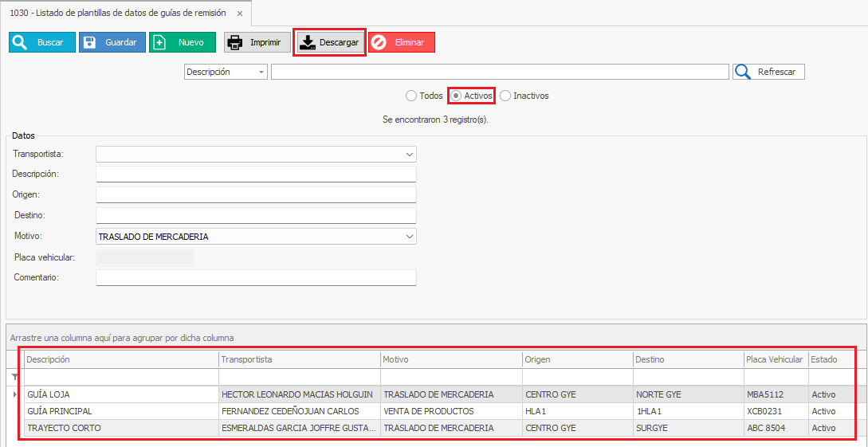
Task: Click the Comentario input field
Action: [256, 277]
